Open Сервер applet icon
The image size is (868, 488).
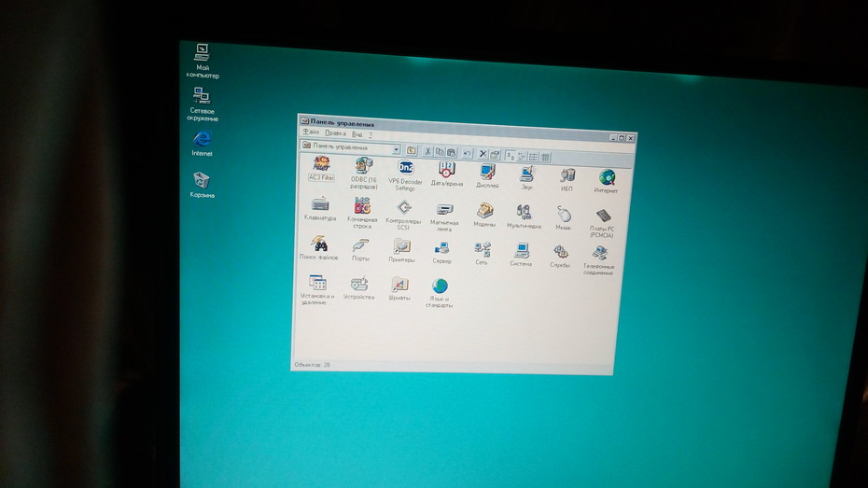click(x=441, y=252)
